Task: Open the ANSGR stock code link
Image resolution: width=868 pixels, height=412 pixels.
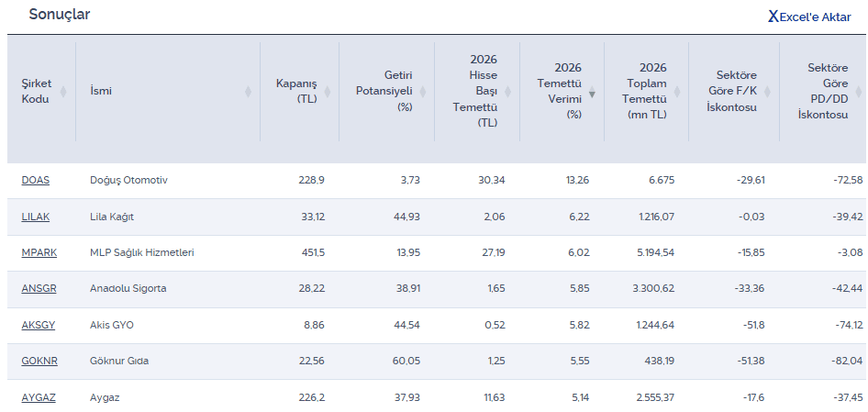Action: pyautogui.click(x=39, y=289)
